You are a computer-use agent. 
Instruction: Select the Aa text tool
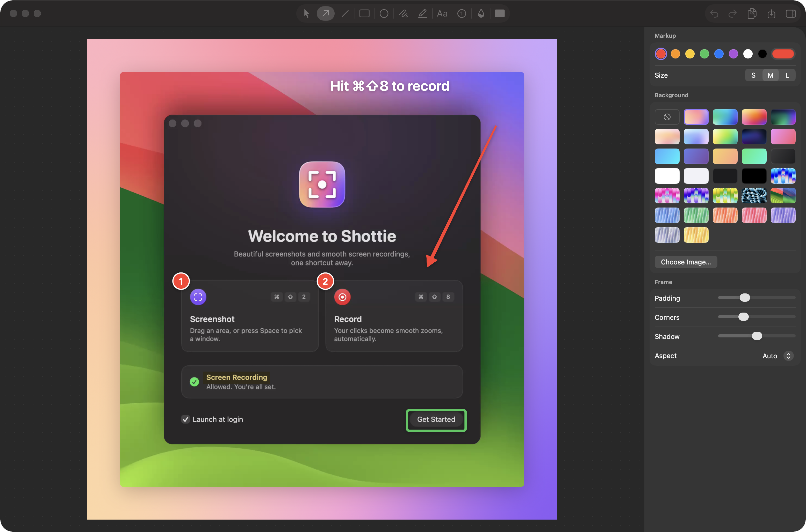pos(442,13)
